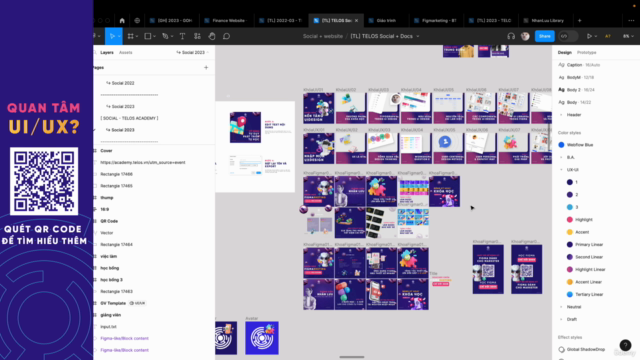The height and width of the screenshot is (360, 640).
Task: Open the Pen tool dropdown arrow
Action: tap(171, 36)
